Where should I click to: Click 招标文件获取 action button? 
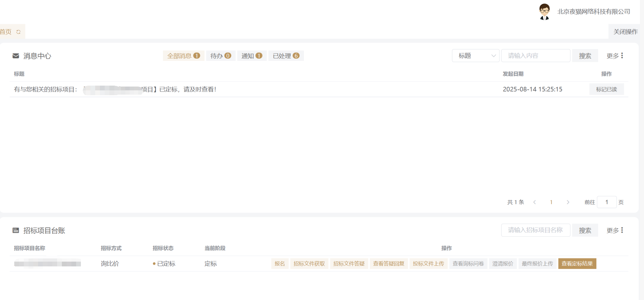tap(309, 264)
